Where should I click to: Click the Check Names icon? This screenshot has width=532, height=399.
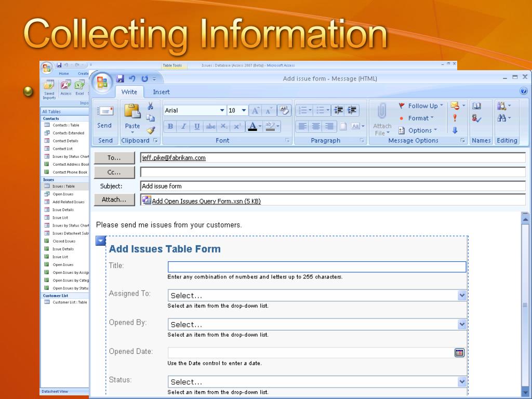tap(477, 118)
